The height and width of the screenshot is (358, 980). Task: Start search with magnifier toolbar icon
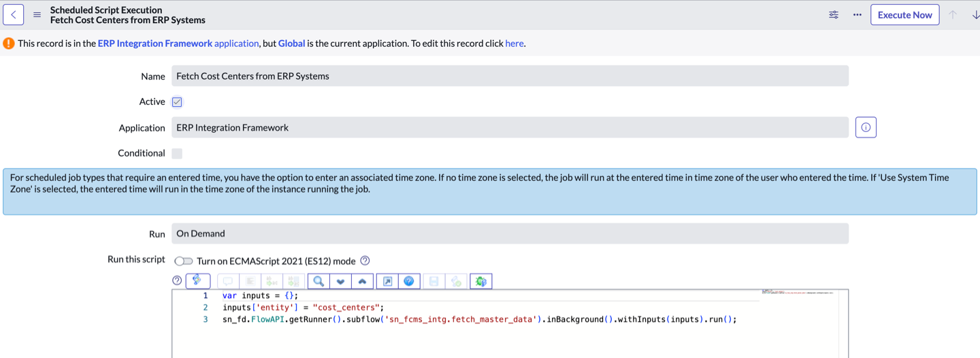(x=318, y=281)
